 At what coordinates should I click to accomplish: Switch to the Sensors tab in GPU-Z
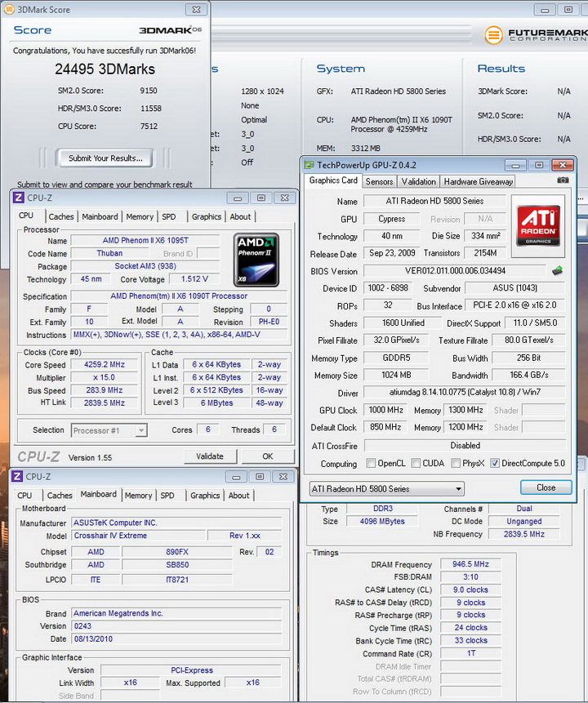click(379, 181)
